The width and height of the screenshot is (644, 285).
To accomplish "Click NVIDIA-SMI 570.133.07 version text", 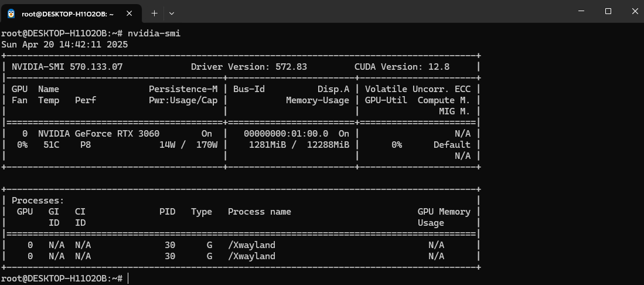I will (67, 67).
